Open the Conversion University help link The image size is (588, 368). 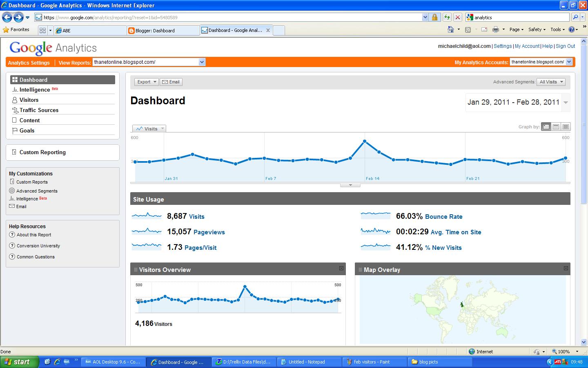point(38,246)
